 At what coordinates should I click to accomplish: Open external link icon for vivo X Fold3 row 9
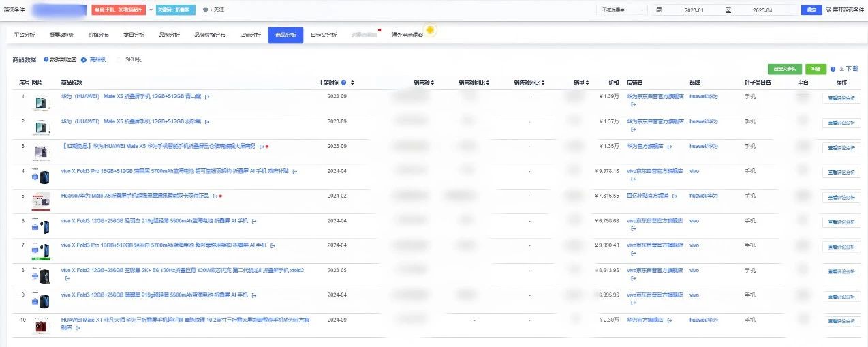click(255, 295)
